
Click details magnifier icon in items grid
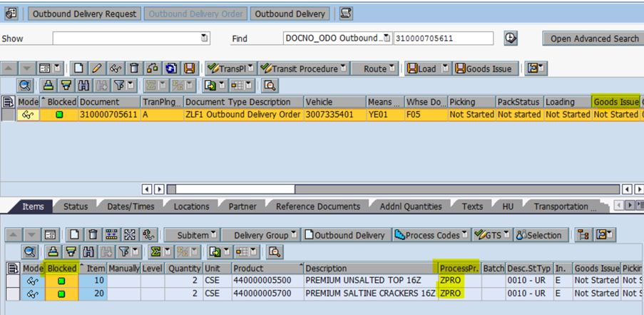pyautogui.click(x=29, y=251)
